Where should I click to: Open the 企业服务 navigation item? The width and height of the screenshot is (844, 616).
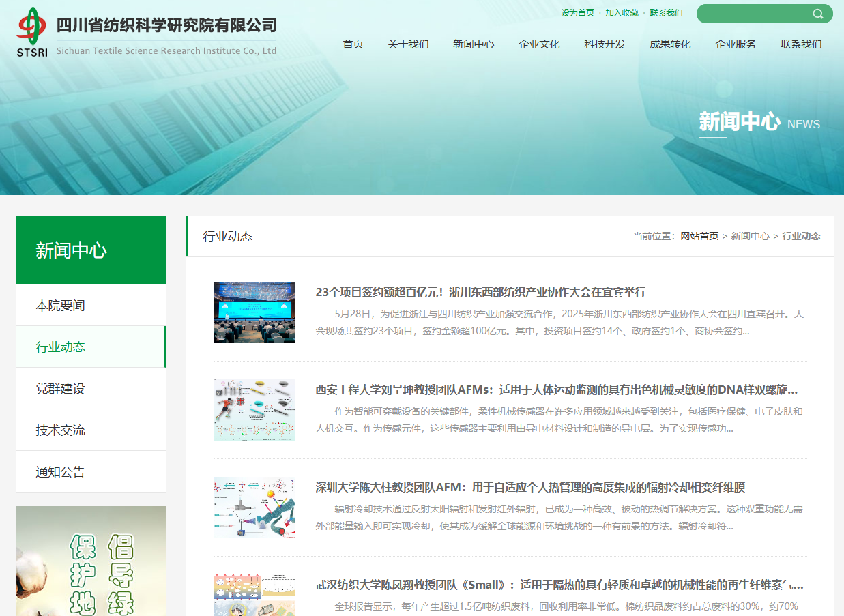click(x=736, y=44)
